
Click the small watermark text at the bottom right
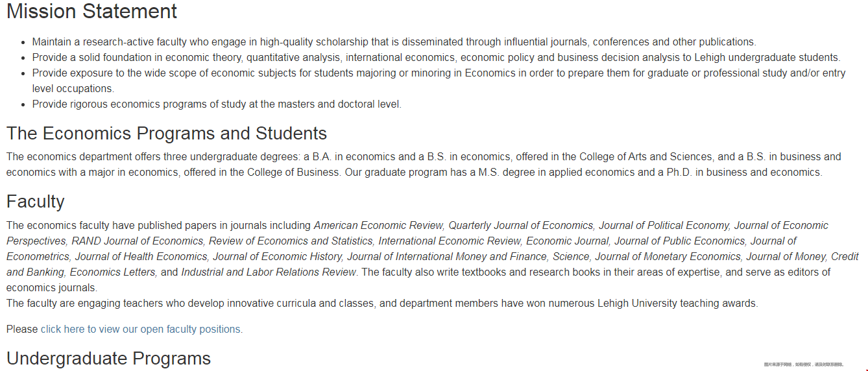(804, 365)
